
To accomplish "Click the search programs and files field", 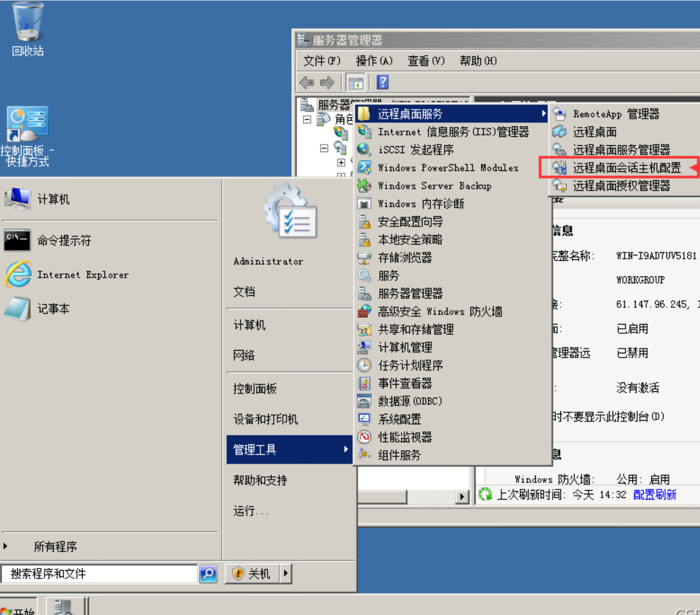I will point(99,574).
